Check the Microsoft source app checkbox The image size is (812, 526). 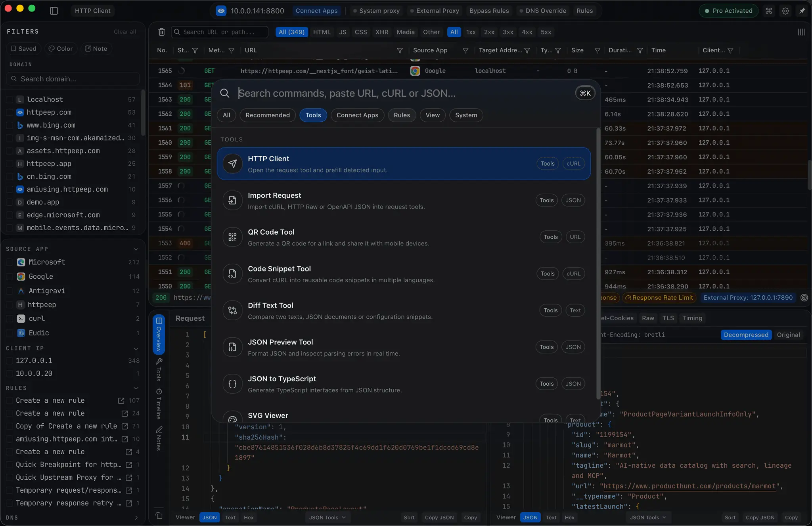click(10, 262)
